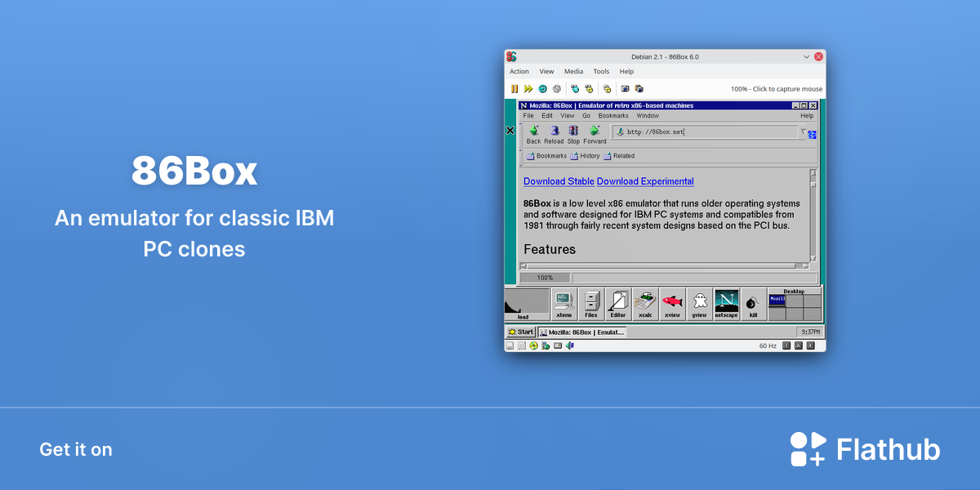Click the http://86box.net location field
Viewport: 980px width, 490px height.
click(706, 131)
